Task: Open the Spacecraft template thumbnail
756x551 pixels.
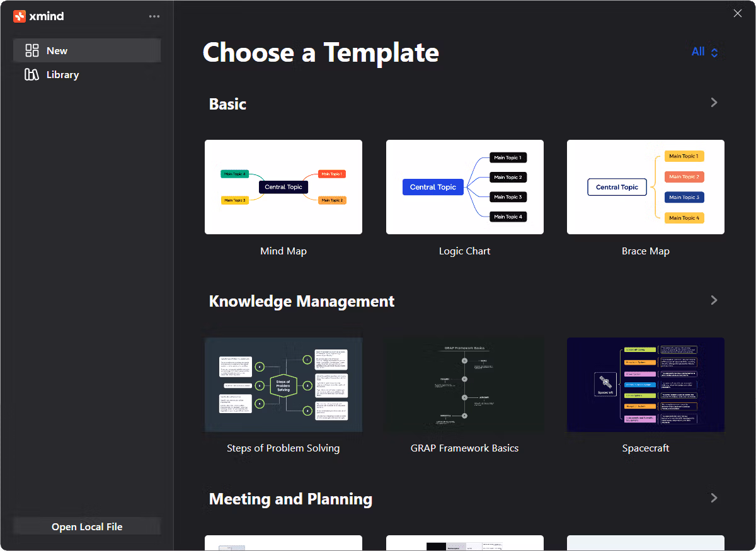Action: [x=646, y=385]
